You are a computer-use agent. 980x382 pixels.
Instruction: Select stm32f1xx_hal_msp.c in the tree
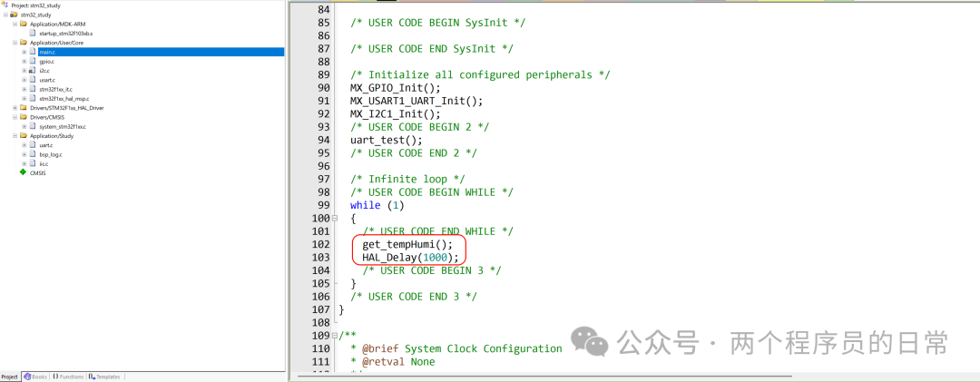click(64, 99)
